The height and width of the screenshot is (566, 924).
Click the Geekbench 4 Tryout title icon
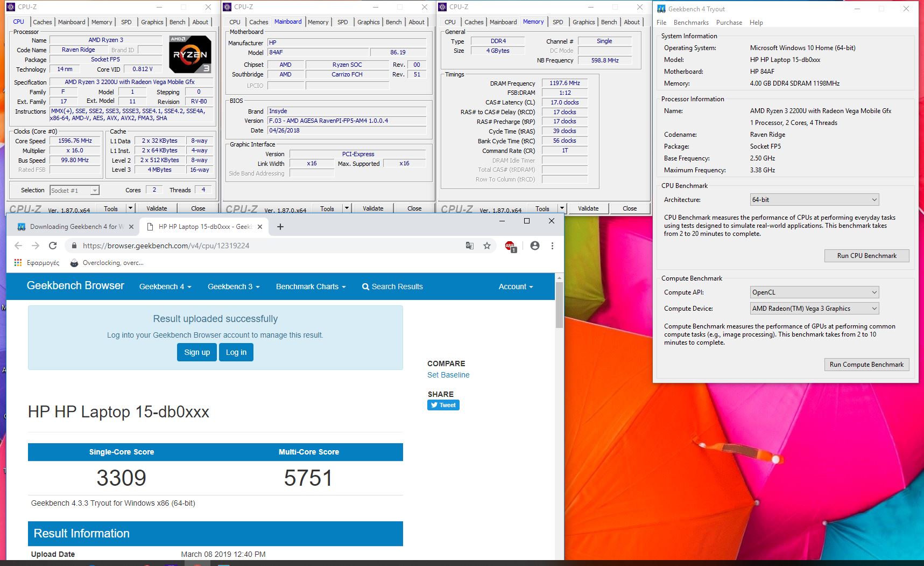[661, 9]
